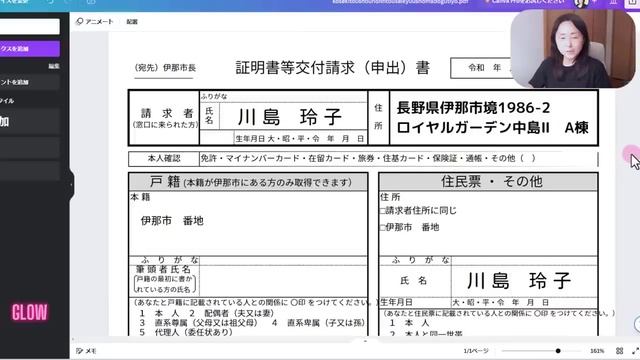Click the zoom slider handle

558,351
